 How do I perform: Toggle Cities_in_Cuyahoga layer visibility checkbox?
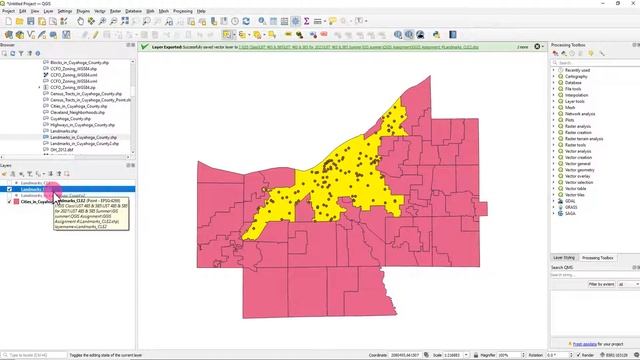9,202
